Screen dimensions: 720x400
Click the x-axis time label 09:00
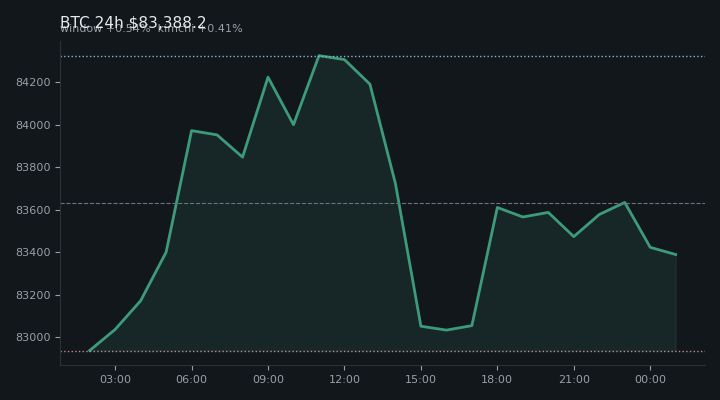[x=268, y=379]
